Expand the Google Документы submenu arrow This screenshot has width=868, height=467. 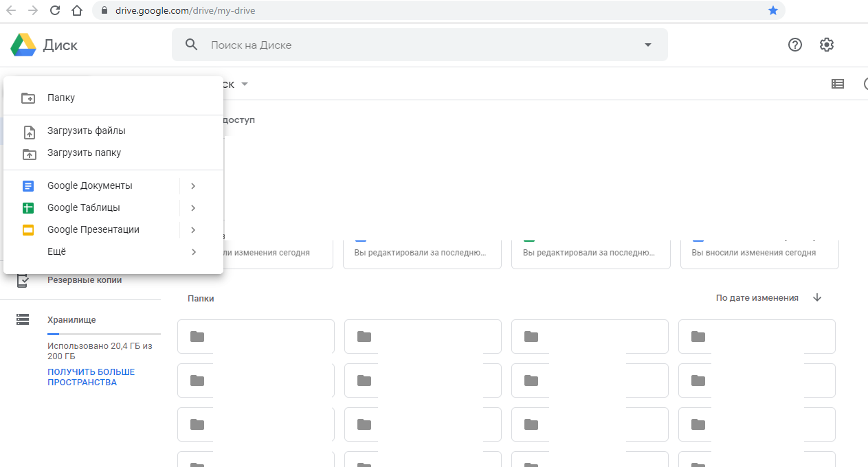click(x=193, y=185)
